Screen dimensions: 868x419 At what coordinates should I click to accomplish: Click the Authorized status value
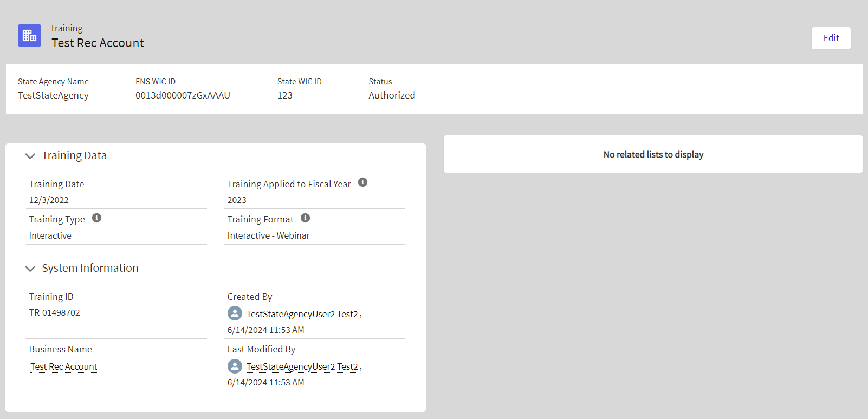click(x=392, y=95)
